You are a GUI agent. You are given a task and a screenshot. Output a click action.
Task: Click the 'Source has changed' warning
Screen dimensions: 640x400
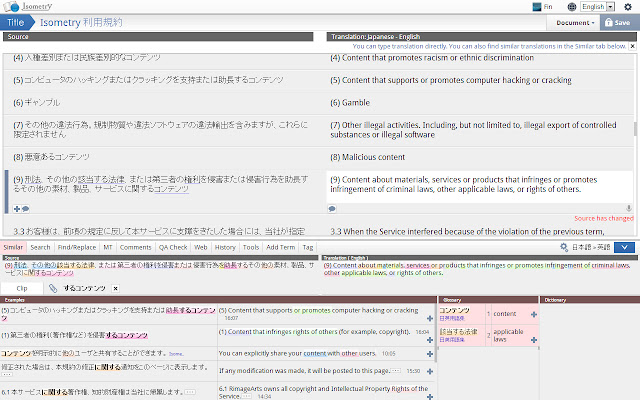[604, 218]
